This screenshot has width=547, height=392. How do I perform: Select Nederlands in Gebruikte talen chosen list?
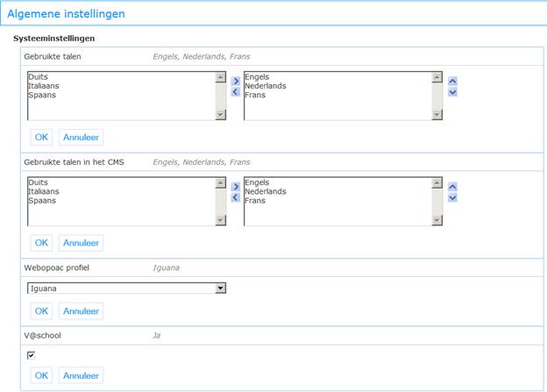click(266, 86)
